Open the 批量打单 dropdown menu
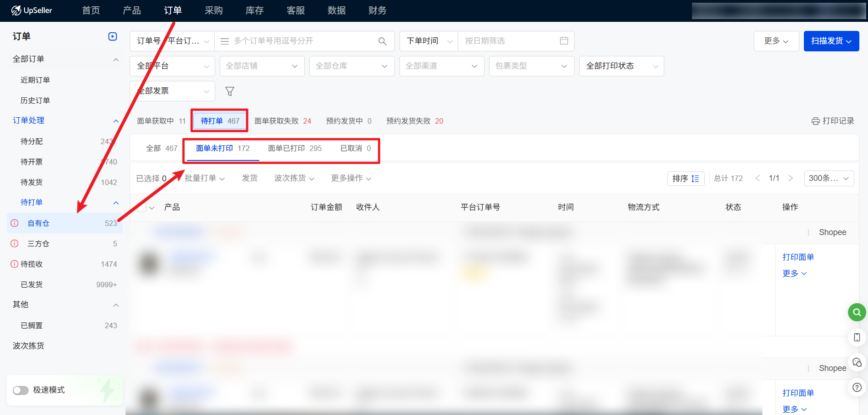868x415 pixels. point(204,178)
